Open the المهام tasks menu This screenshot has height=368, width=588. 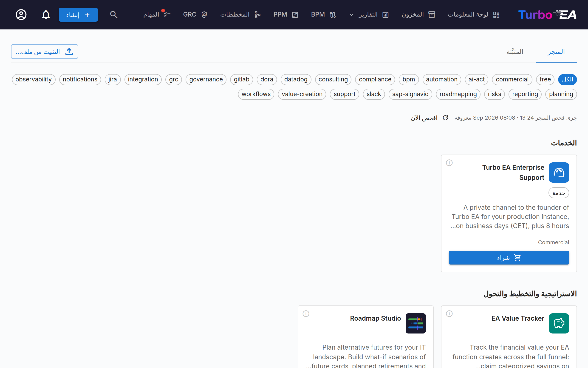157,14
